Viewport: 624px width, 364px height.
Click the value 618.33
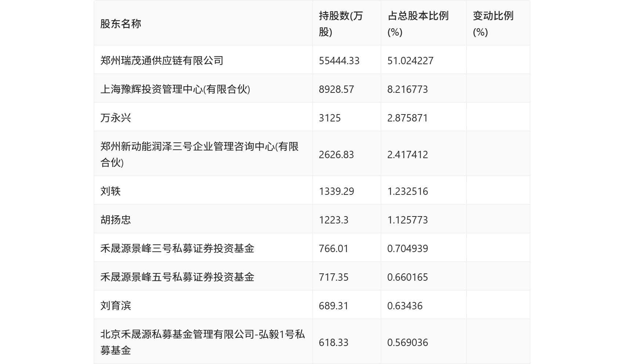[333, 342]
